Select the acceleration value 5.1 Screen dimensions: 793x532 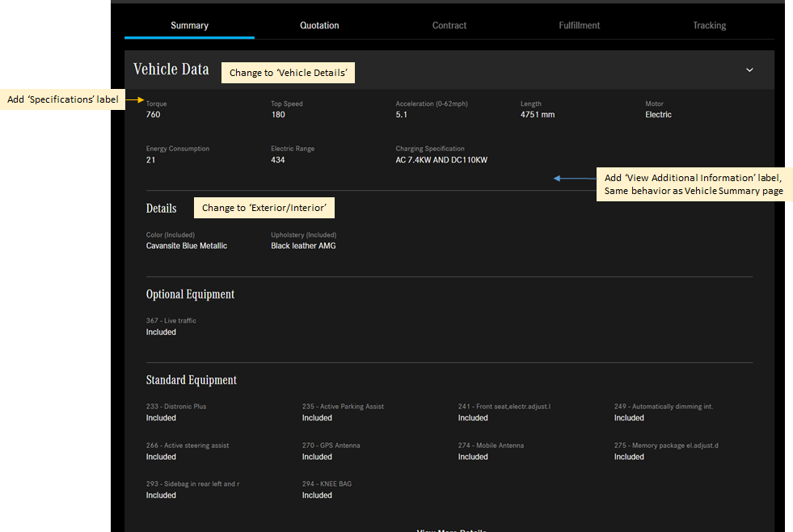(402, 115)
